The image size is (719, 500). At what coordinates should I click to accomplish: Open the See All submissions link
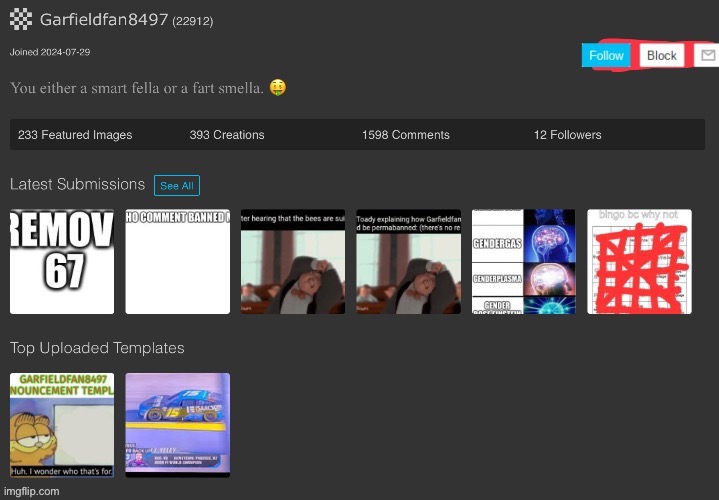point(177,186)
